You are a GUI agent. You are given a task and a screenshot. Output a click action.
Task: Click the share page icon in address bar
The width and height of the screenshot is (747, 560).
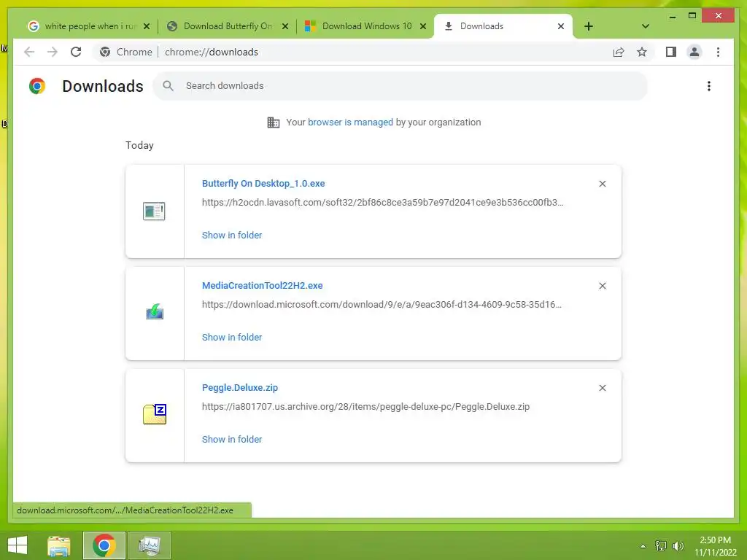pos(619,52)
